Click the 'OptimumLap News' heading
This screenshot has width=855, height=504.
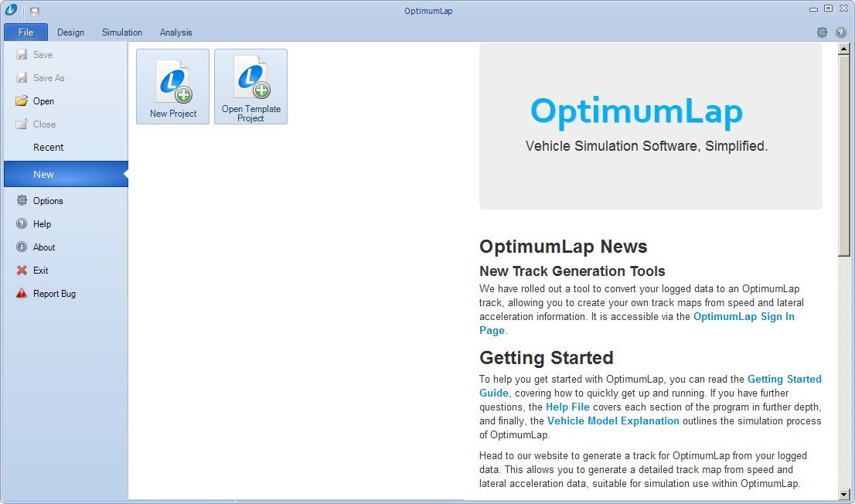pos(564,247)
